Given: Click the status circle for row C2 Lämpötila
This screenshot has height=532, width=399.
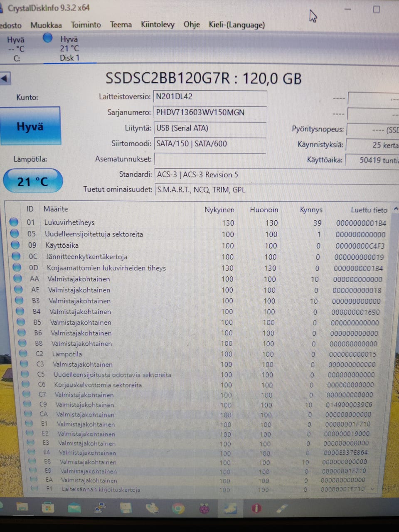Looking at the screenshot, I should (23, 354).
